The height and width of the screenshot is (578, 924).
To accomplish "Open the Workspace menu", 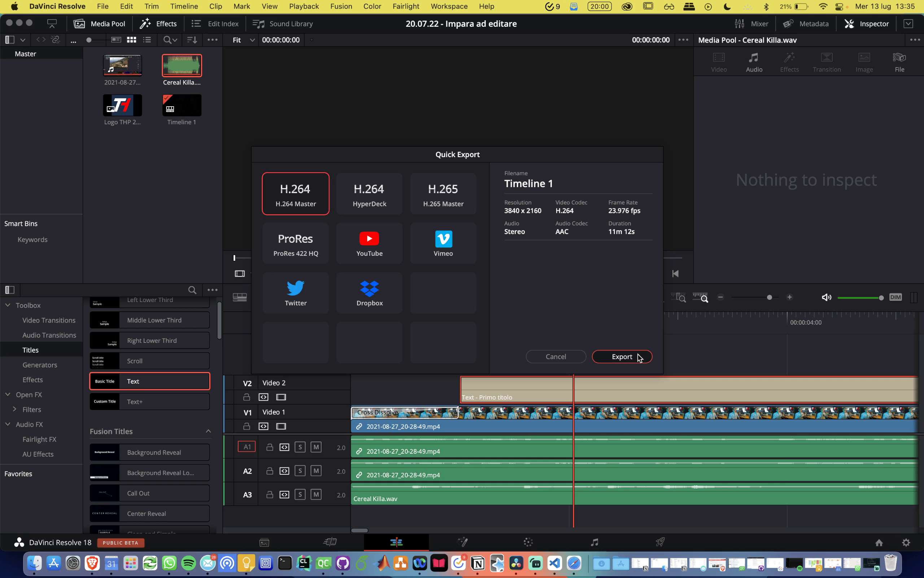I will (449, 7).
